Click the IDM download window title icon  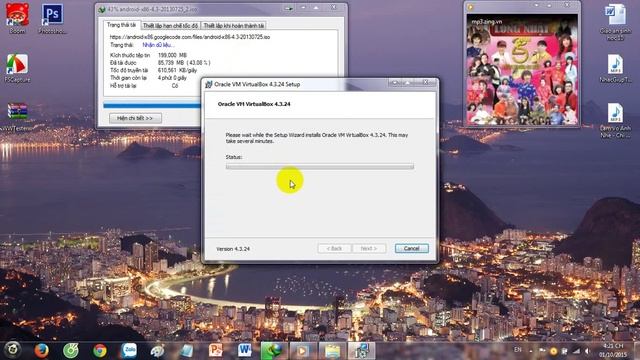tap(102, 9)
